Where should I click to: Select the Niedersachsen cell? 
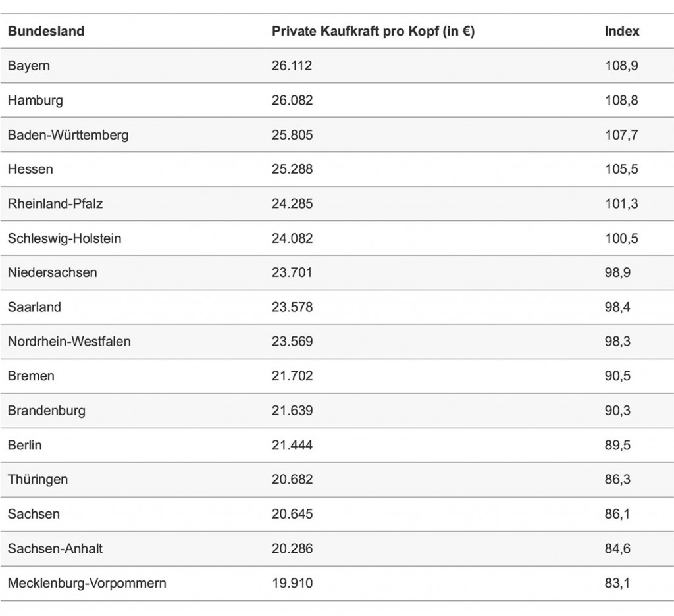53,272
